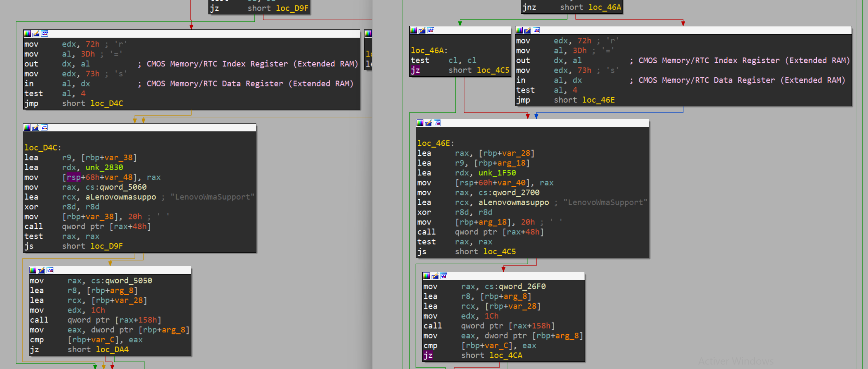Click the highlighted rsp register in loc_D4C block
868x369 pixels.
pos(74,177)
